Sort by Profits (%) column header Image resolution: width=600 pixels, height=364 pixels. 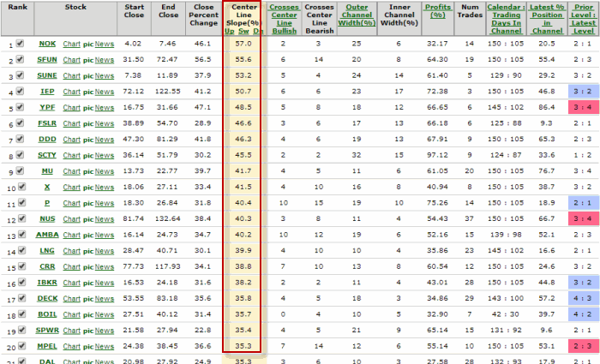click(x=438, y=11)
